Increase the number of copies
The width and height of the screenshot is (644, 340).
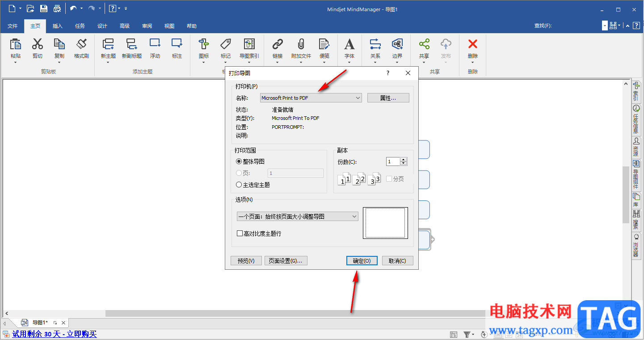pos(404,160)
